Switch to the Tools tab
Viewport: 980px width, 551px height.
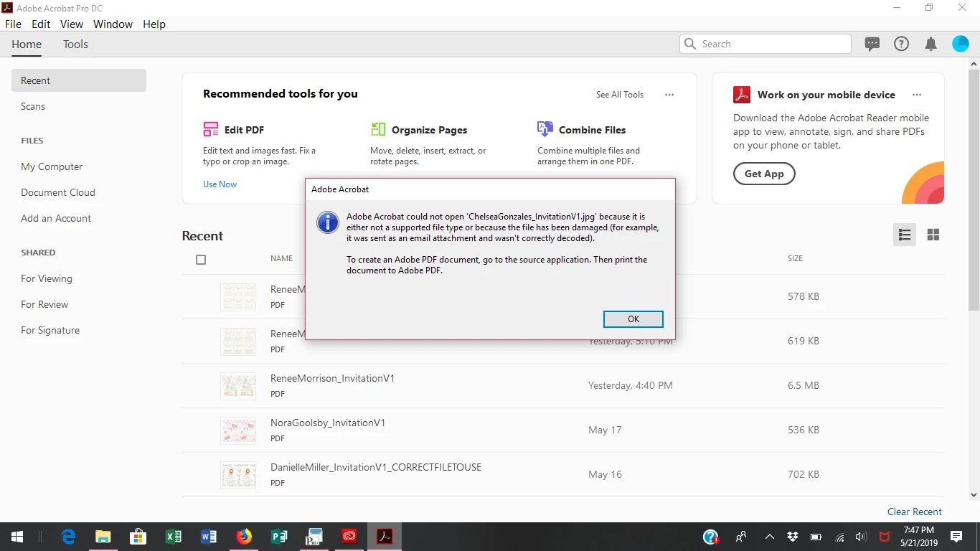(x=75, y=44)
